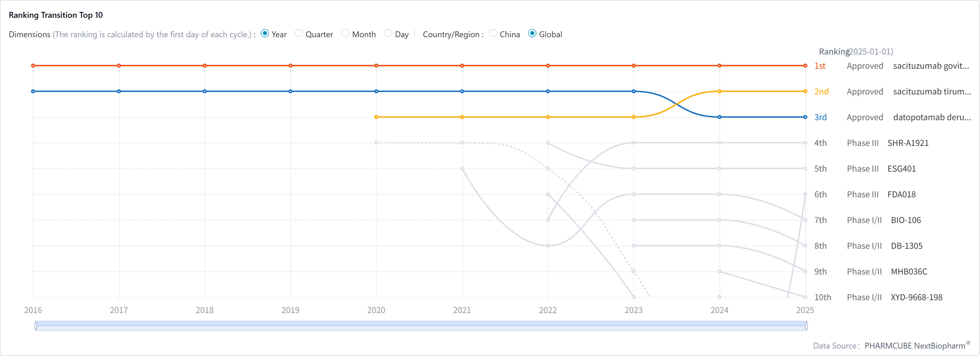Click the 2nd-ranked sacituzumab tirumotecan label

pyautogui.click(x=932, y=92)
